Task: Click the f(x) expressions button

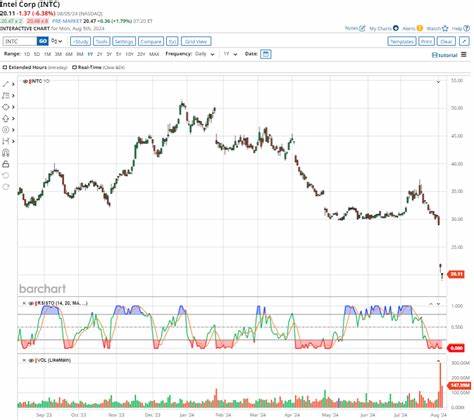Action: [x=172, y=41]
